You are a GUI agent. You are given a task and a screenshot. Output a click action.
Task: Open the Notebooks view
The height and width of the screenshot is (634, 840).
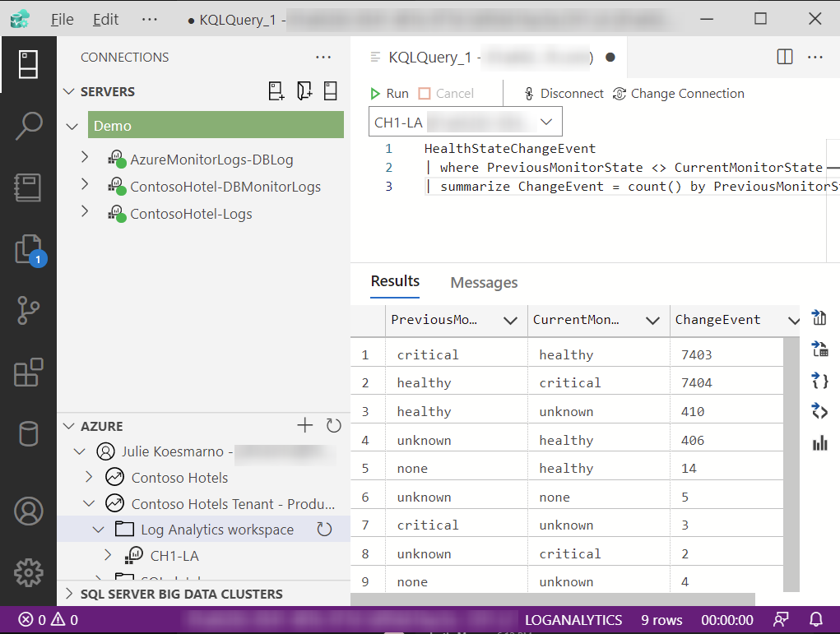pos(29,187)
